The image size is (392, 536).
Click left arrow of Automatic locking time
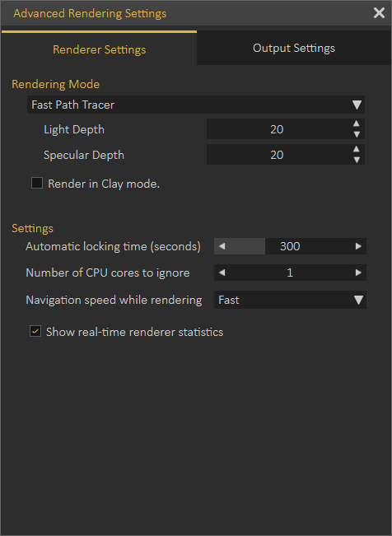(222, 246)
